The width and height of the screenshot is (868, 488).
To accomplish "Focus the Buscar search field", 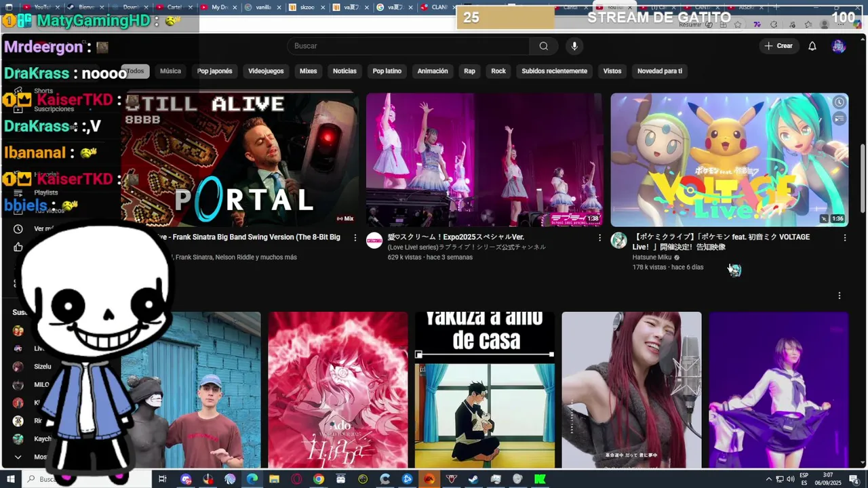I will (x=409, y=46).
